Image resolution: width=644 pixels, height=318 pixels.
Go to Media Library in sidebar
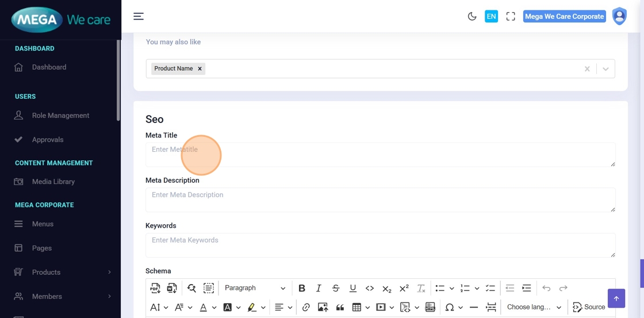pos(53,182)
